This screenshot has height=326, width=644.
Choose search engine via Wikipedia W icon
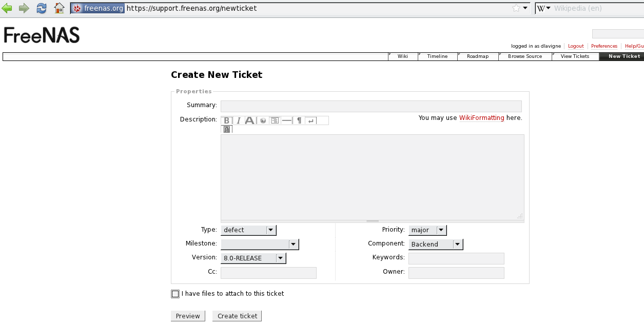coord(543,8)
